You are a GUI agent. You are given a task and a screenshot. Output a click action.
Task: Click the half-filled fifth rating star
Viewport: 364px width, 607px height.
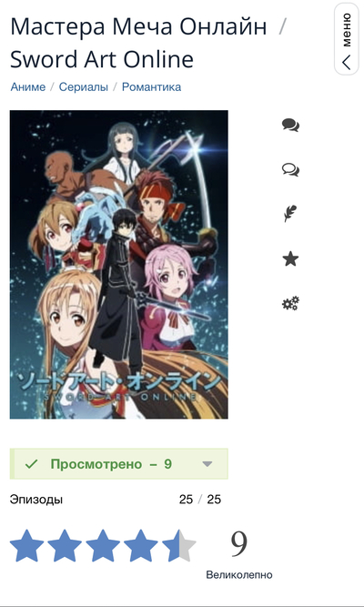179,545
